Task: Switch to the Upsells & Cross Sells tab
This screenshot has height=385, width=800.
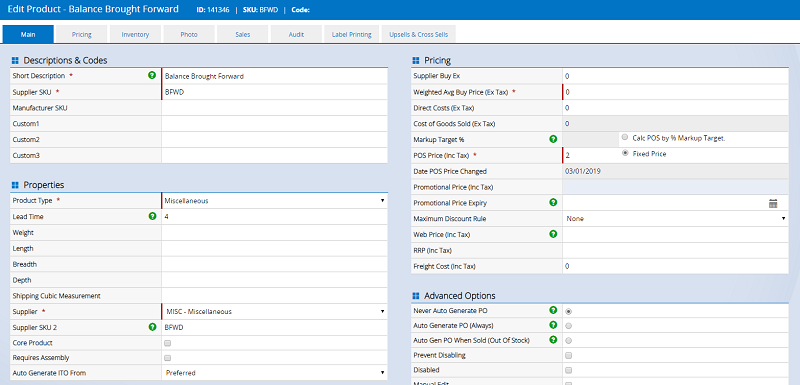Action: 418,34
